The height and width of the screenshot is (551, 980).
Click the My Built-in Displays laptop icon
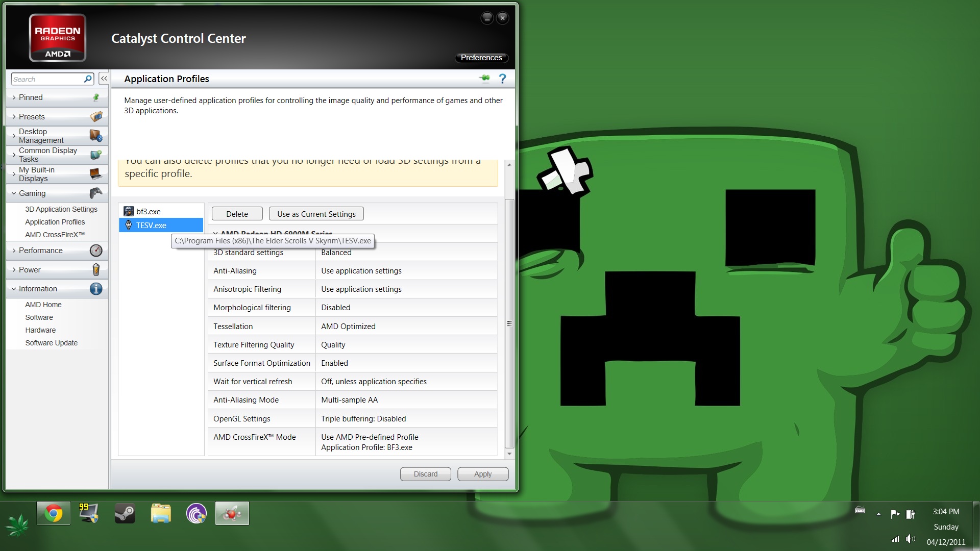coord(95,174)
